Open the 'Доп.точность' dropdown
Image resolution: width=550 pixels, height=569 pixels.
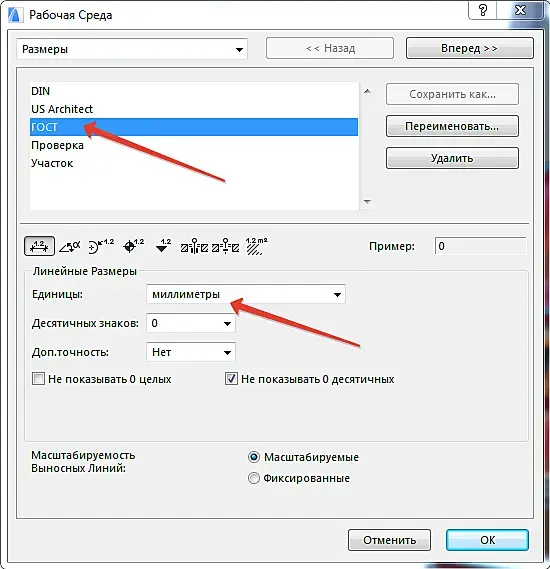click(x=191, y=352)
